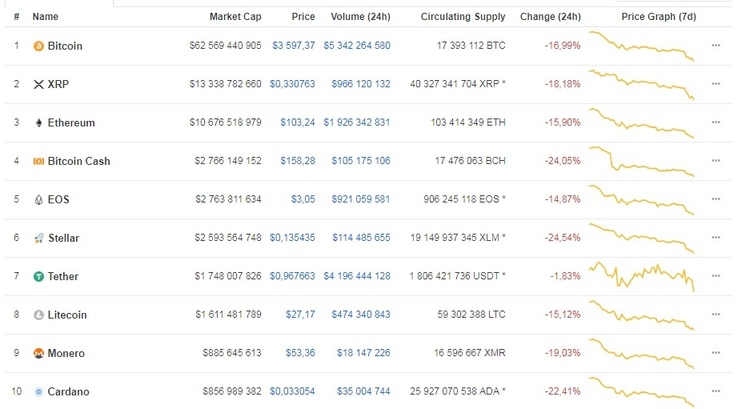Image resolution: width=750 pixels, height=409 pixels.
Task: Click the Bitcoin Cash logo icon
Action: 38,161
